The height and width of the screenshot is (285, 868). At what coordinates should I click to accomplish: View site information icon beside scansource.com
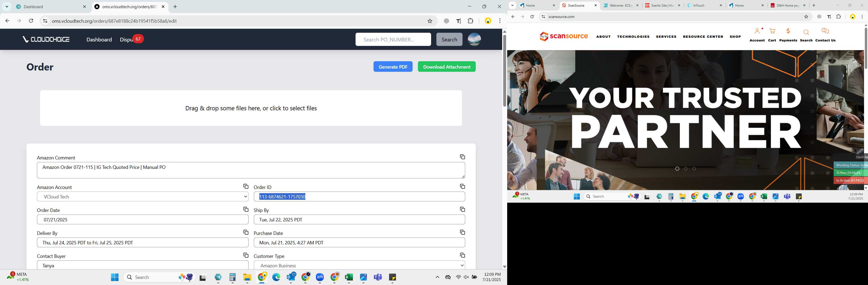pos(543,16)
